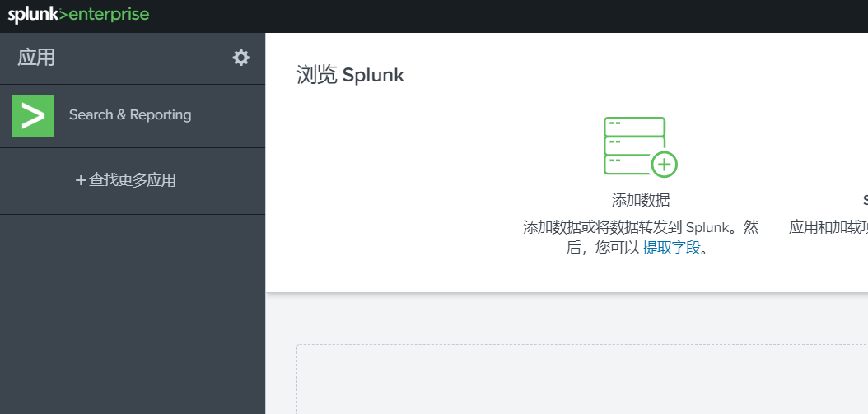Image resolution: width=868 pixels, height=414 pixels.
Task: Open Search & Reporting app label
Action: pyautogui.click(x=130, y=115)
